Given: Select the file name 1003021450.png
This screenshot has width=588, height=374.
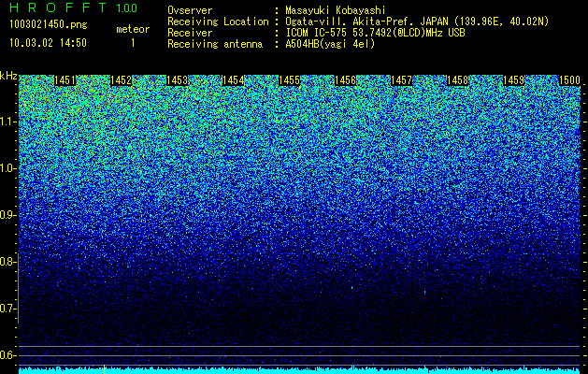Looking at the screenshot, I should point(48,24).
